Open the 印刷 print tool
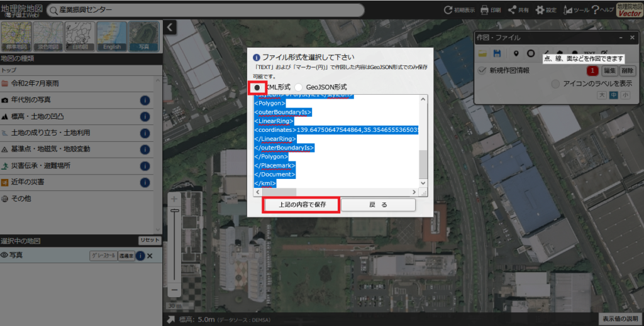The height and width of the screenshot is (326, 644). click(x=491, y=10)
